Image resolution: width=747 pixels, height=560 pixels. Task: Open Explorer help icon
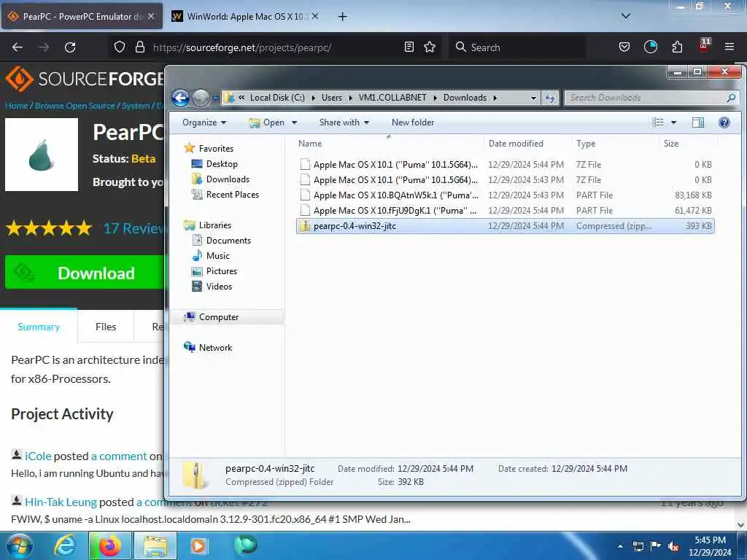click(x=724, y=122)
